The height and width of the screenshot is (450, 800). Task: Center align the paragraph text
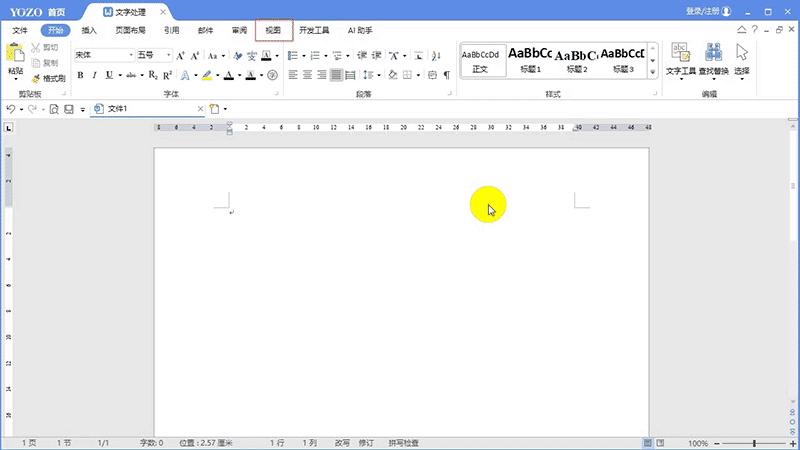307,76
